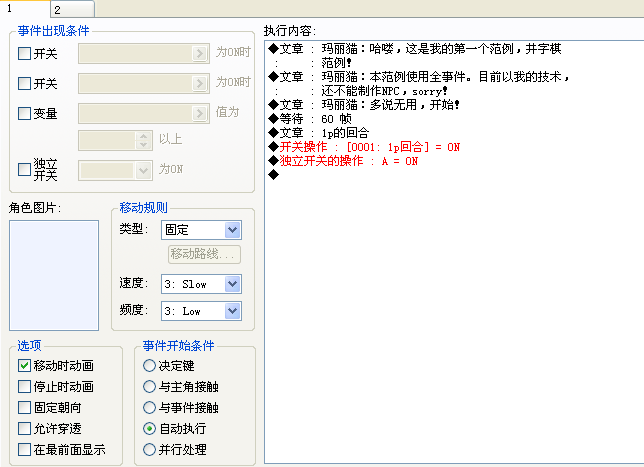Enable the 变量 condition checkbox
Screen dimensions: 644x467
25,113
